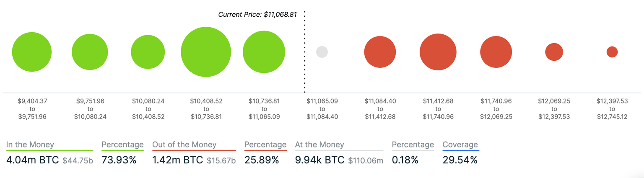This screenshot has width=644, height=178.
Task: Select the largest green bubble above $10,408.52
Action: tap(206, 52)
